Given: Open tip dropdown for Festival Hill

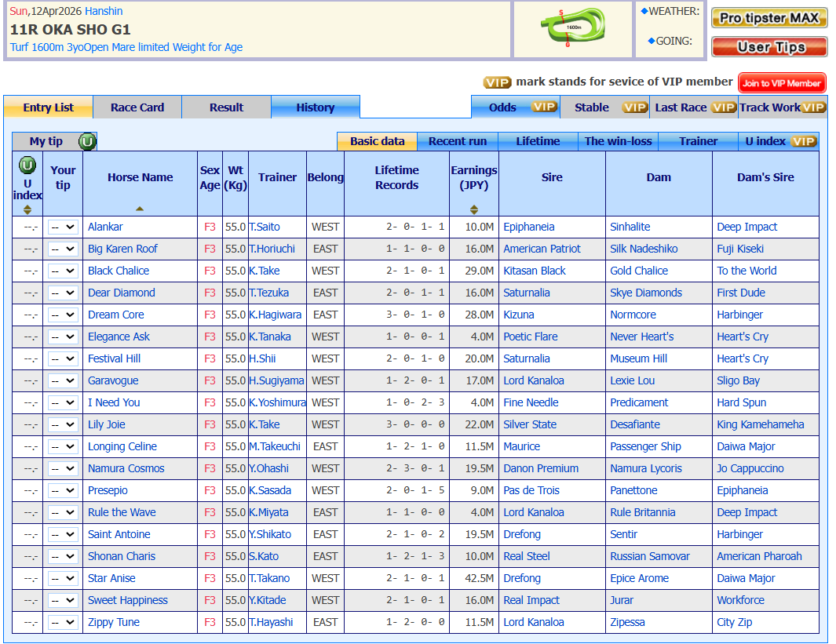Looking at the screenshot, I should [63, 358].
